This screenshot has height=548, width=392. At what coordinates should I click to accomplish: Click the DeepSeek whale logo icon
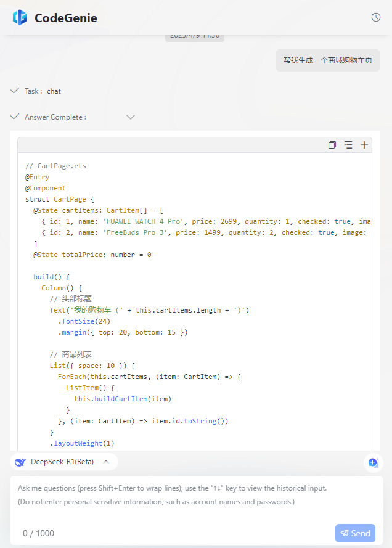(x=20, y=462)
